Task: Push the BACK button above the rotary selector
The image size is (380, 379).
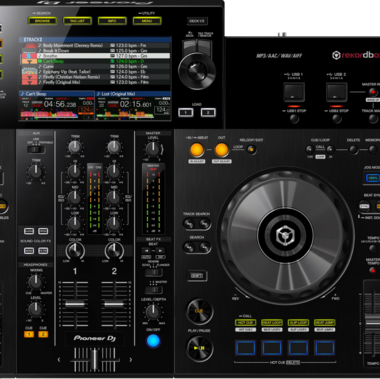Action: click(x=190, y=47)
